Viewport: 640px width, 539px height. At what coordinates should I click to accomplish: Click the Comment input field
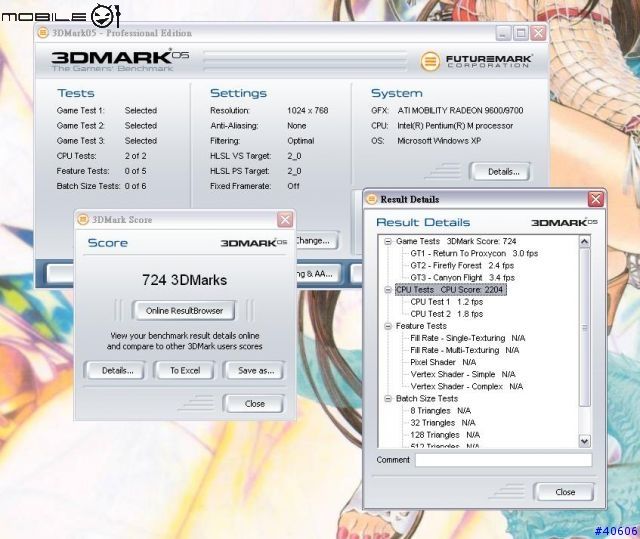click(504, 460)
